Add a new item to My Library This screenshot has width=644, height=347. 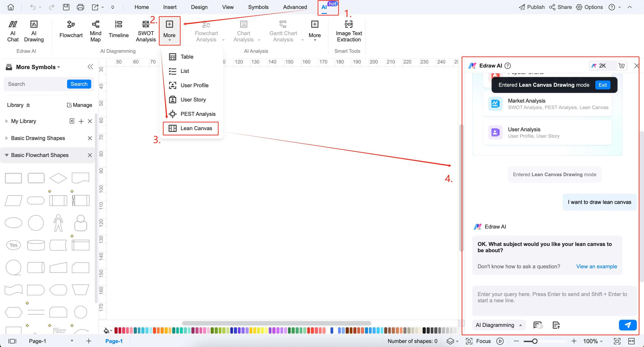tap(81, 121)
